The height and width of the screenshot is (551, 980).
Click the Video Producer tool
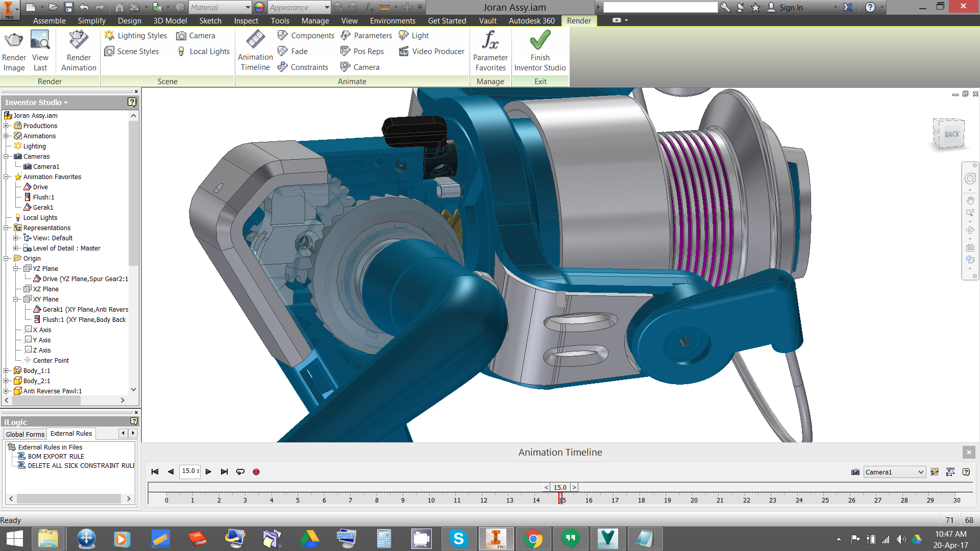[432, 52]
